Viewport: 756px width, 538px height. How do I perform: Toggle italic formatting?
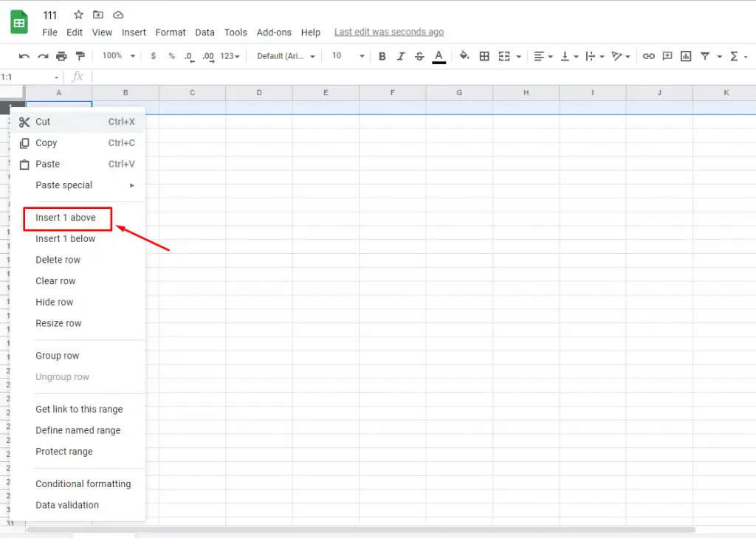tap(401, 56)
